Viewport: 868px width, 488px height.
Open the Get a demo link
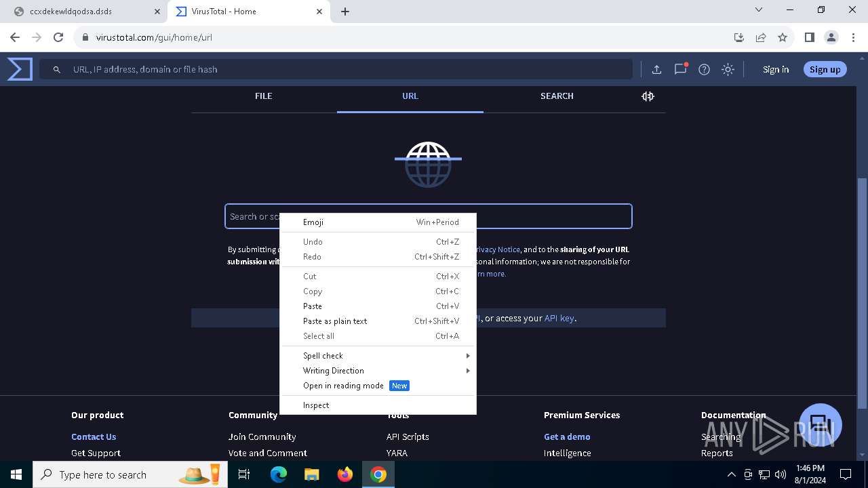567,437
